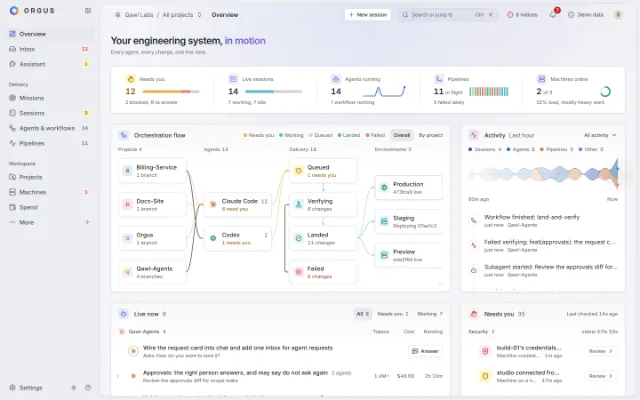640x400 pixels.
Task: Toggle the Failed legend filter
Action: (x=376, y=135)
